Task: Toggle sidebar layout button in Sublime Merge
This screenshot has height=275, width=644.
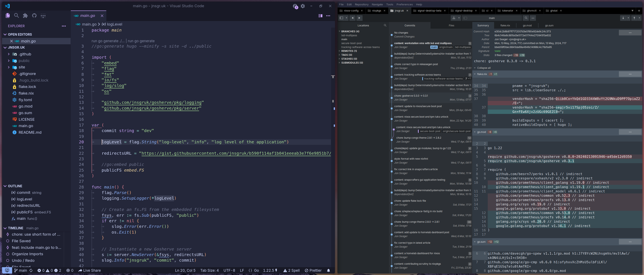Action: click(341, 18)
